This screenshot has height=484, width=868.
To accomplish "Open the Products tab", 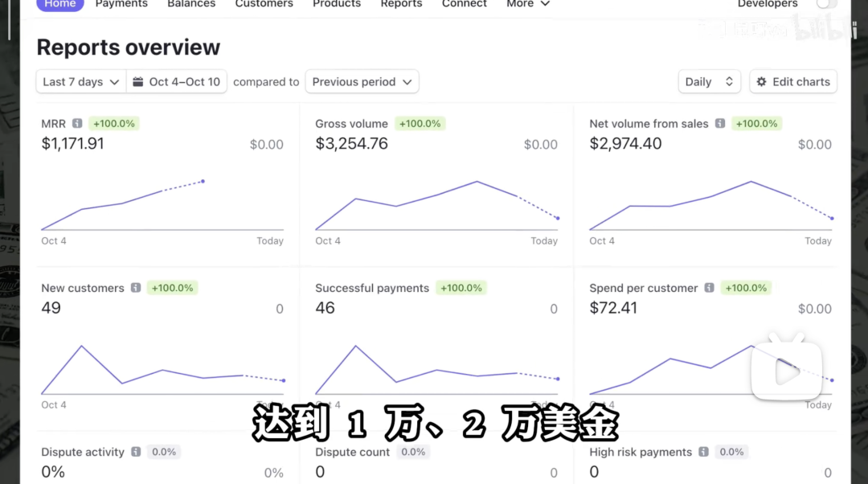I will [x=337, y=3].
